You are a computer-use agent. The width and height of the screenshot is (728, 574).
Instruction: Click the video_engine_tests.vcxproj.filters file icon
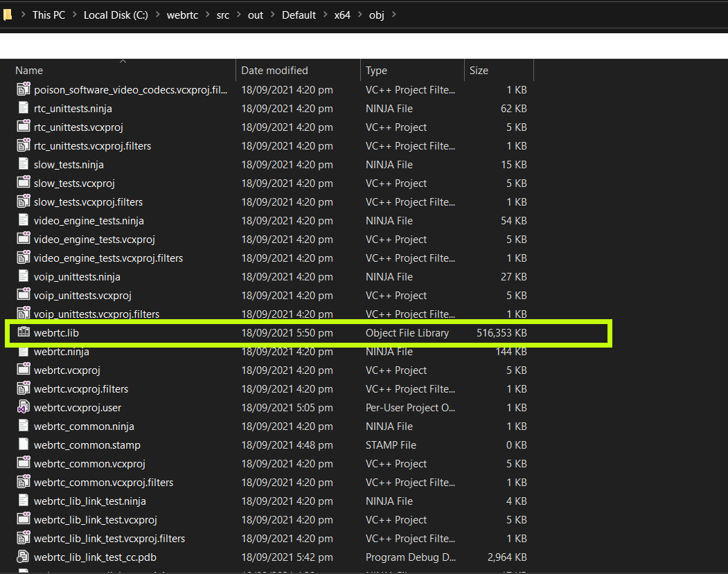(24, 258)
